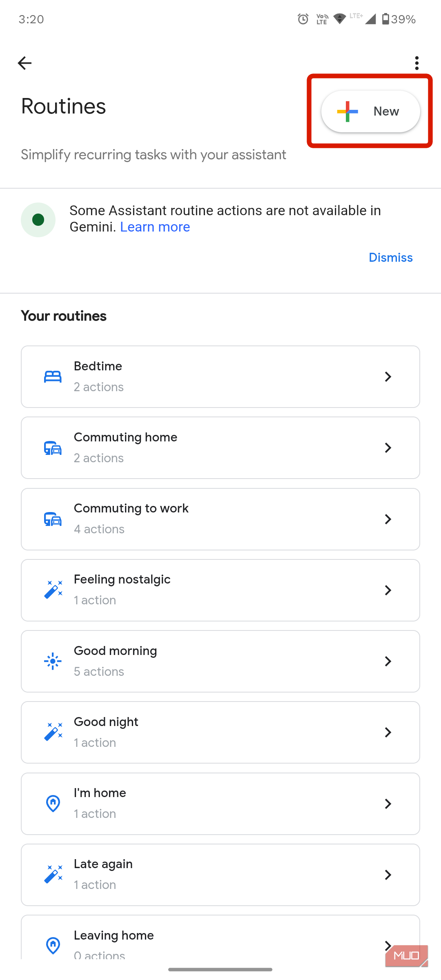Click the Leaving home location pin icon
The height and width of the screenshot is (980, 441).
pyautogui.click(x=53, y=946)
